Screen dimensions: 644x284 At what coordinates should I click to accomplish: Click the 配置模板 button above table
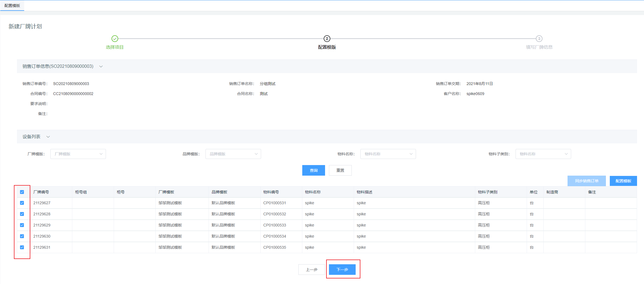[x=623, y=181]
